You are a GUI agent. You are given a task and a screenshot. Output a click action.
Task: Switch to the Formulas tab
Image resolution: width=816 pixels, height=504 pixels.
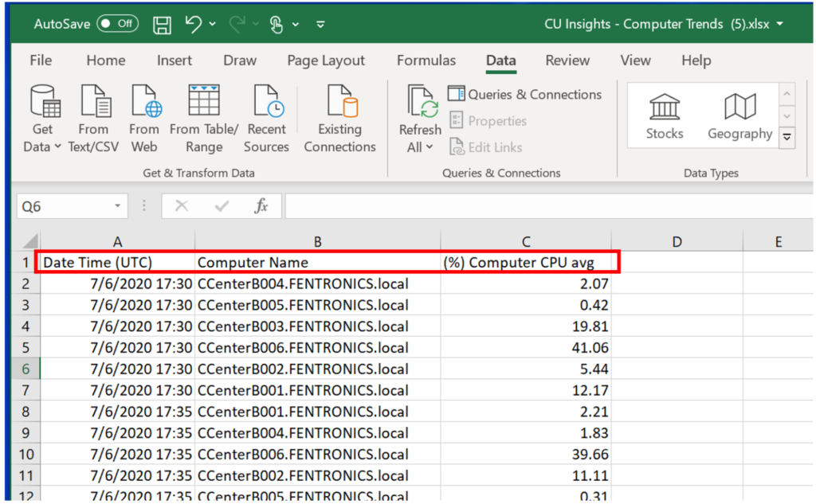[x=426, y=61]
